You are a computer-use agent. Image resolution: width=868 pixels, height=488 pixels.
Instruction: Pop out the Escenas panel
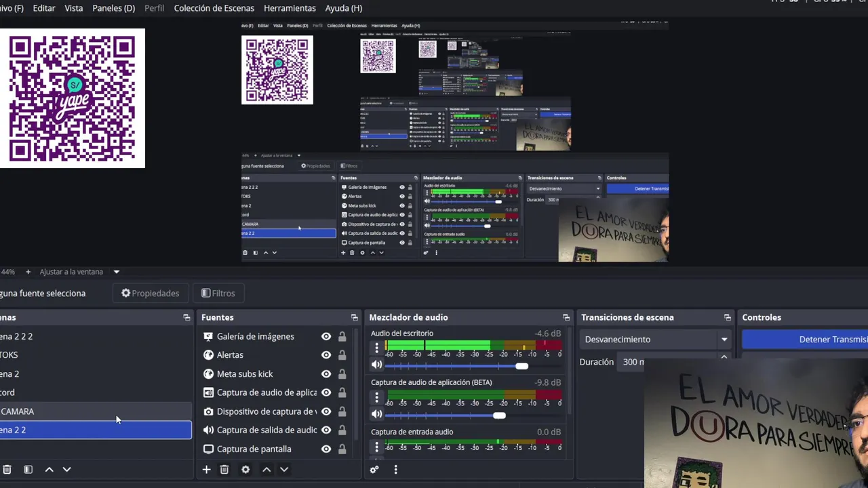pyautogui.click(x=186, y=317)
